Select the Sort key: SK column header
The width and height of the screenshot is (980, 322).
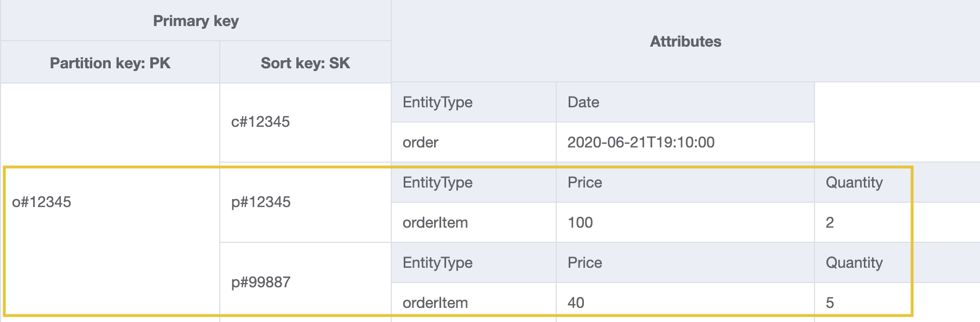pos(305,63)
